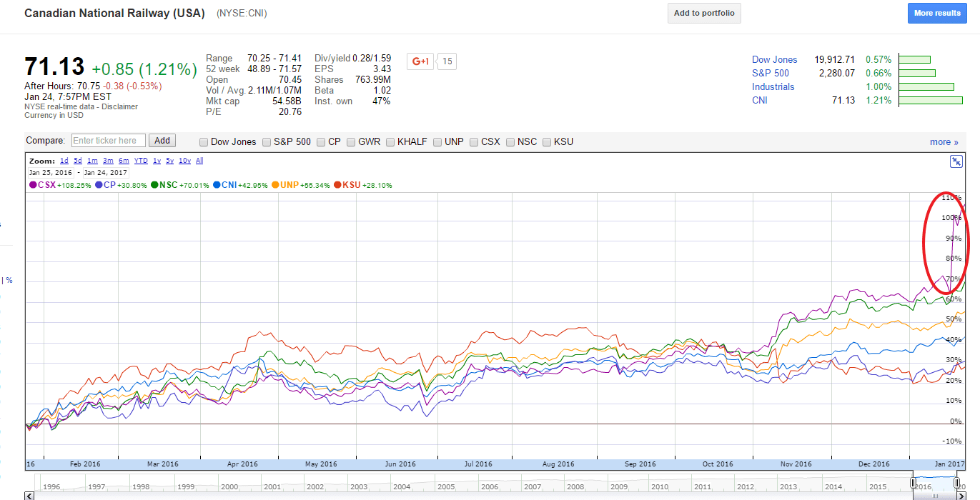Click the Enter ticker here field
The height and width of the screenshot is (500, 980).
[109, 141]
